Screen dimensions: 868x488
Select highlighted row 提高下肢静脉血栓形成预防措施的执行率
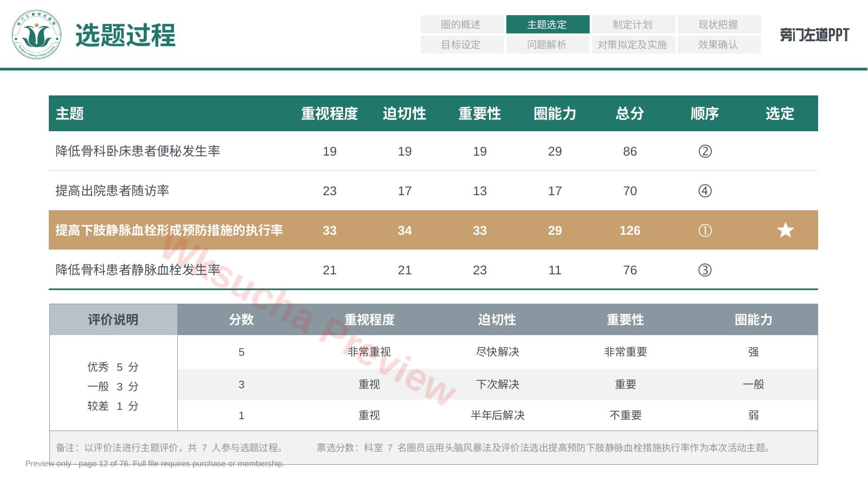[433, 230]
